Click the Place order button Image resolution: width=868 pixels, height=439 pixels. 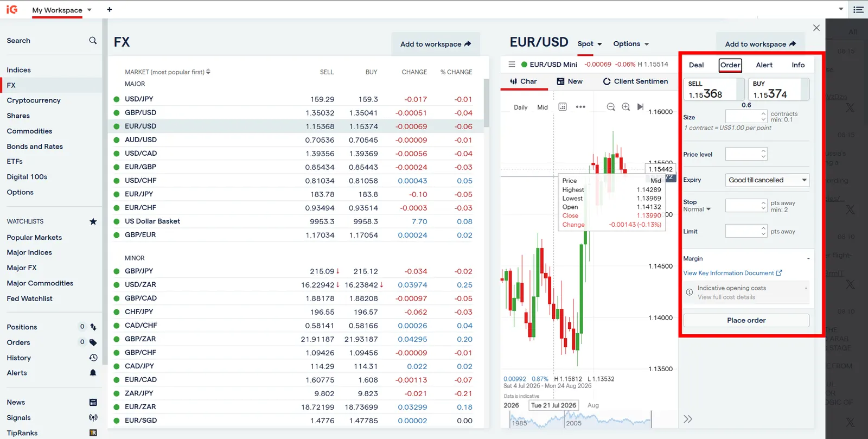746,320
